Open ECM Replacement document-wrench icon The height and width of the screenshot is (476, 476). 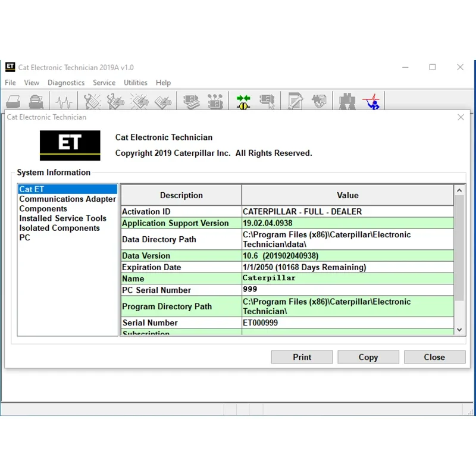tap(295, 101)
